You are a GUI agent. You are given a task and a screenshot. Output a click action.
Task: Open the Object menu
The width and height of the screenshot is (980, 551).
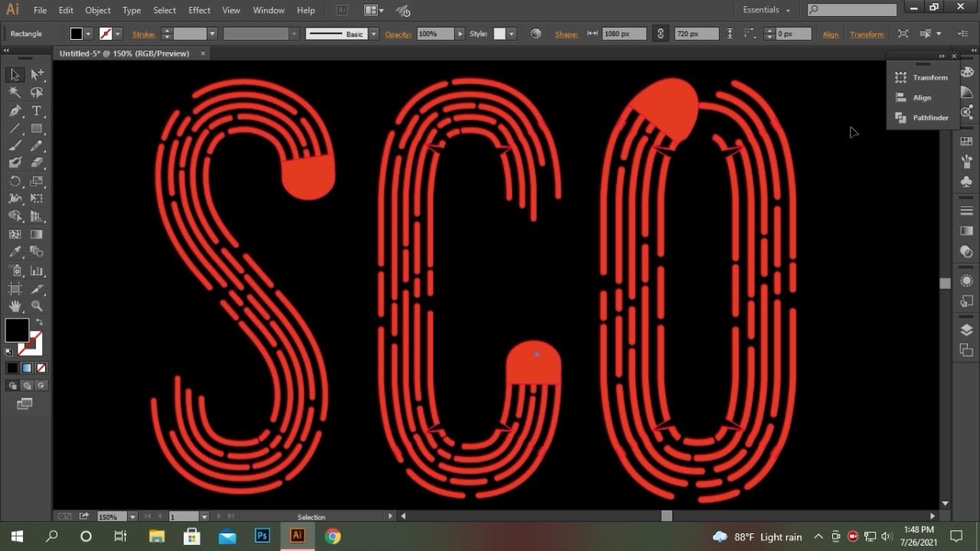[98, 10]
